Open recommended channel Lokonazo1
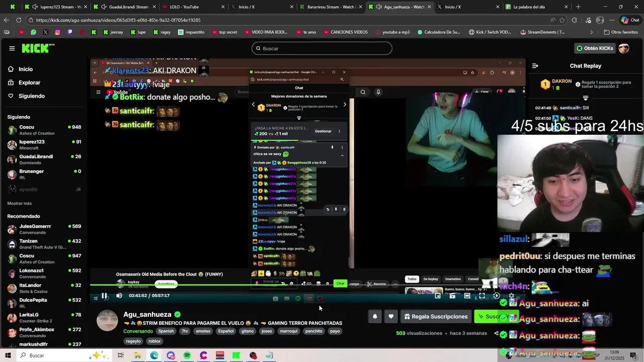 pyautogui.click(x=44, y=274)
